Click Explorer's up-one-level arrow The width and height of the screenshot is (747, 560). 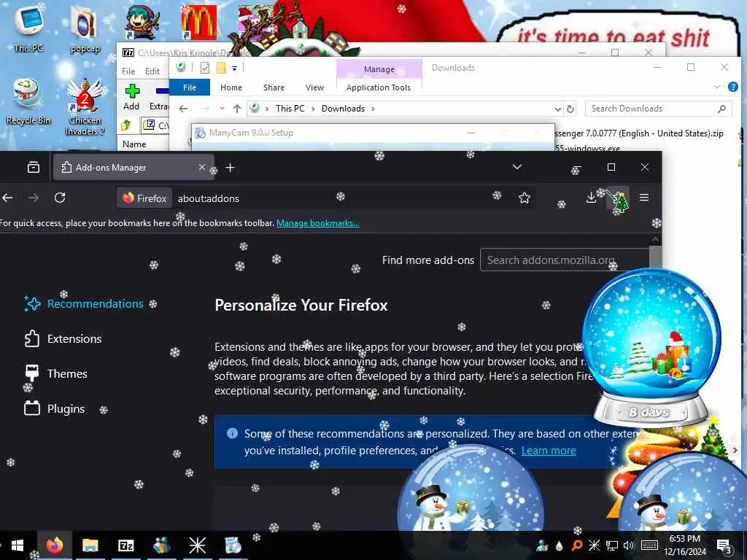point(237,109)
